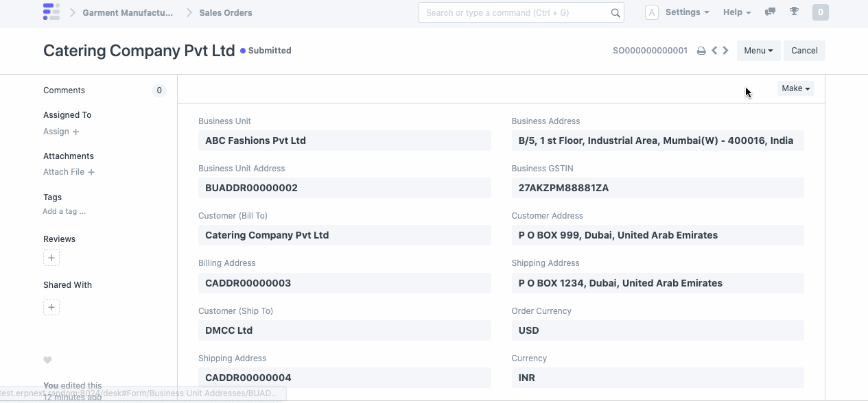
Task: Click Customer (Bill To) Catering Company value
Action: (344, 235)
